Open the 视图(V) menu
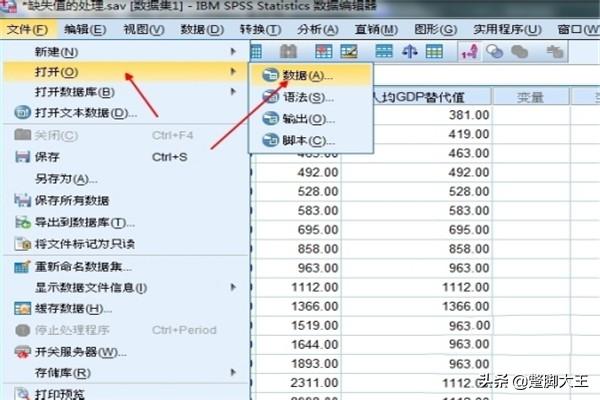The height and width of the screenshot is (400, 600). 144,29
